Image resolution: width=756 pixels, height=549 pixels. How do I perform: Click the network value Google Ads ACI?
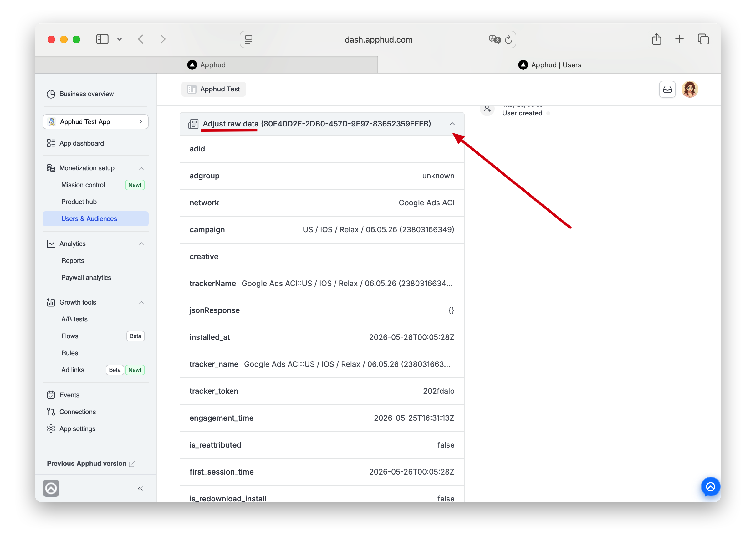click(x=426, y=203)
